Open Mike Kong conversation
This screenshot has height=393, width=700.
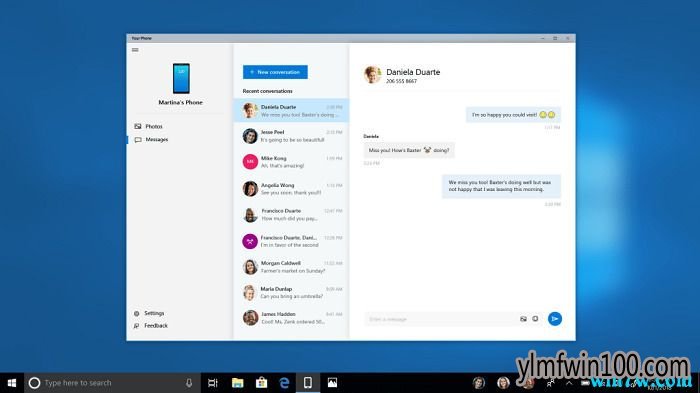(292, 162)
